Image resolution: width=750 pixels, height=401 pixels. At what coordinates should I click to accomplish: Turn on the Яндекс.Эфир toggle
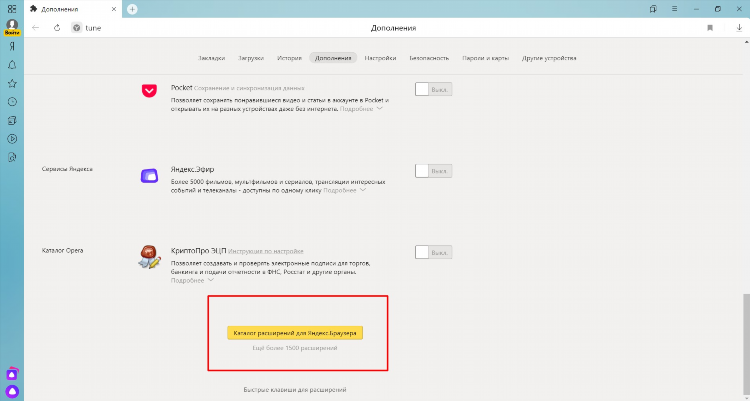(x=433, y=171)
